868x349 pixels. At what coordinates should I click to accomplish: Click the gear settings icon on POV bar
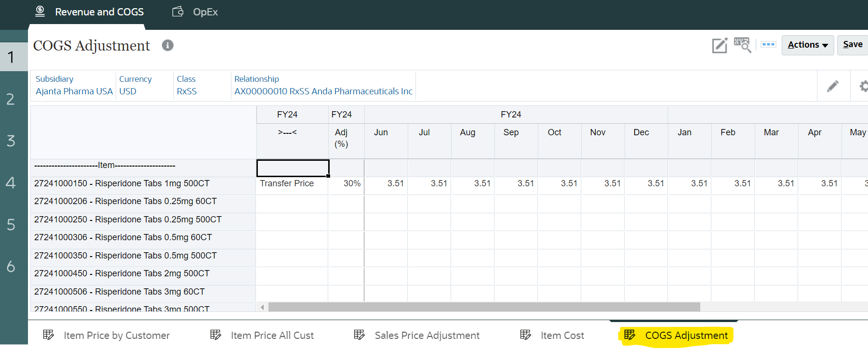[863, 86]
